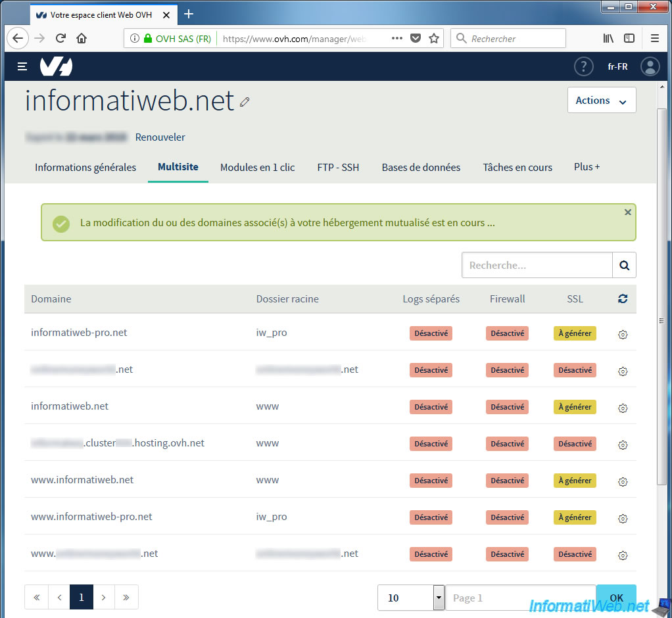Jump to last page with double-right arrow
The image size is (672, 618).
click(x=126, y=597)
